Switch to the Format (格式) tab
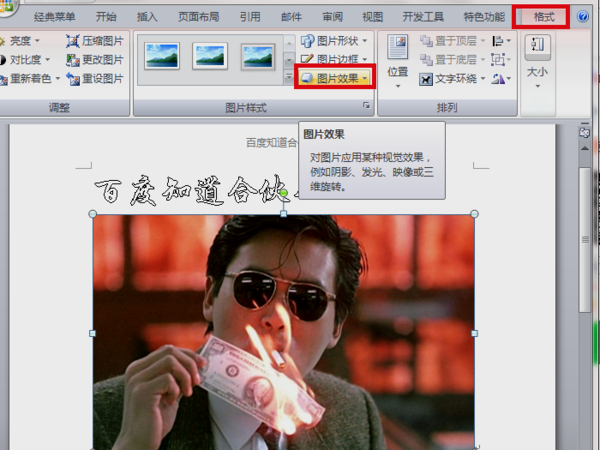Screen dimensions: 600x450 click(544, 17)
